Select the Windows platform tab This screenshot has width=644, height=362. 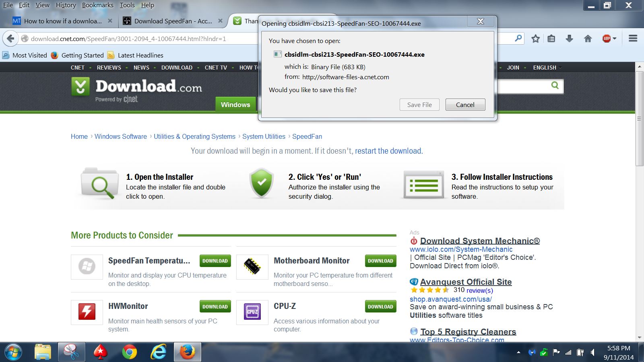(x=235, y=105)
